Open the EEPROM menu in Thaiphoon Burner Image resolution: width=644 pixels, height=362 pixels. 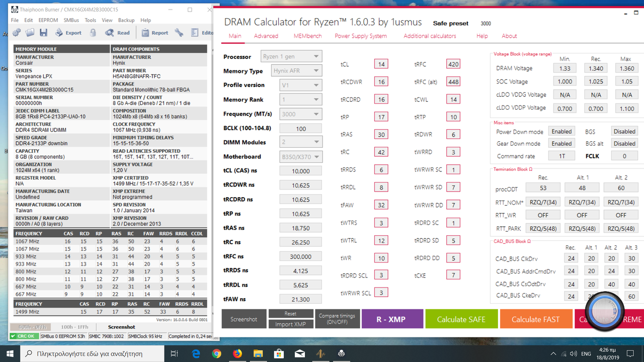[48, 20]
